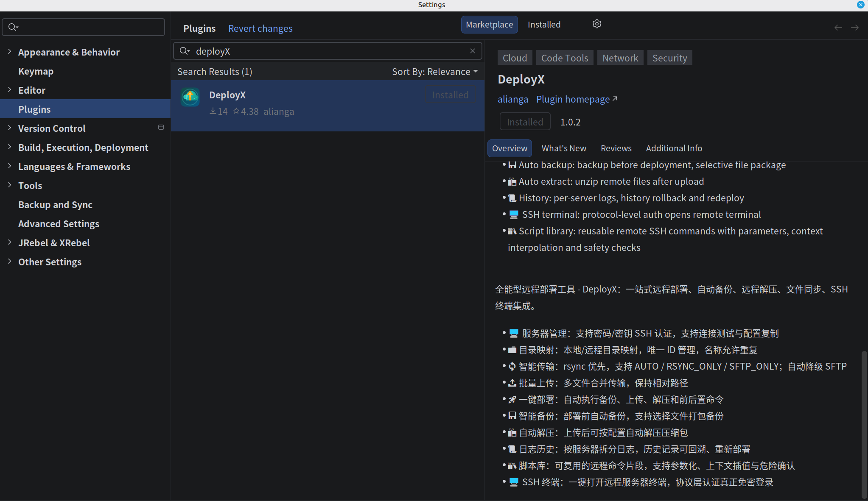The height and width of the screenshot is (501, 868).
Task: Click the Security tag
Action: tap(669, 58)
